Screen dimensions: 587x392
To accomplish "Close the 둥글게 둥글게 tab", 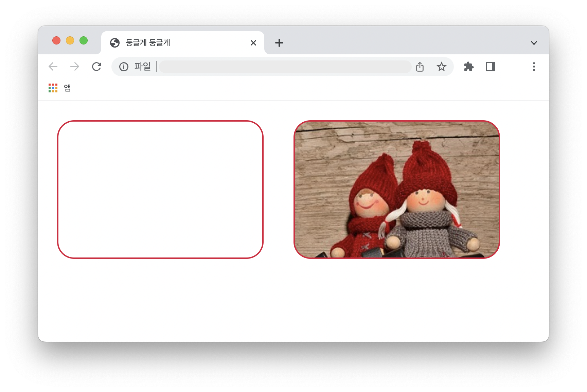I will pos(253,43).
